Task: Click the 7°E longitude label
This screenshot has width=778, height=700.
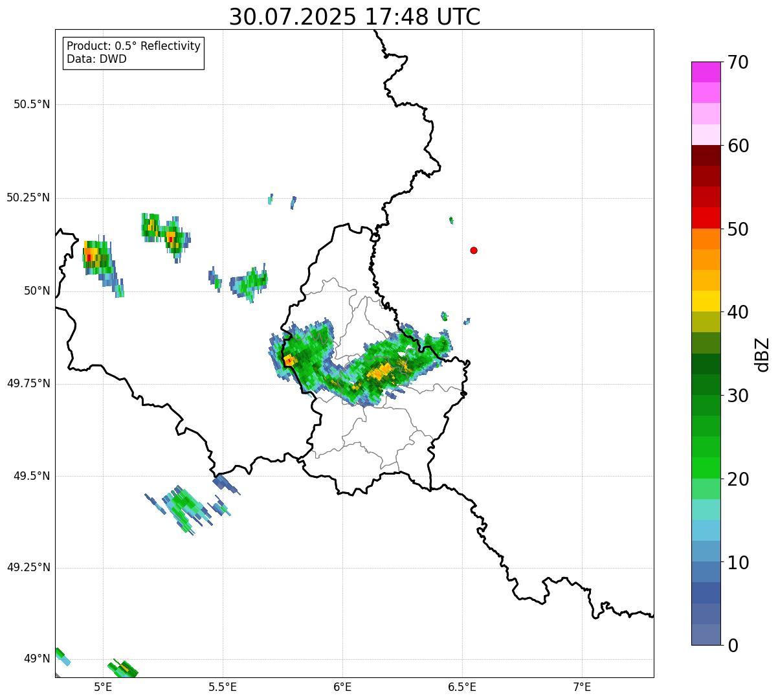Action: pos(582,687)
